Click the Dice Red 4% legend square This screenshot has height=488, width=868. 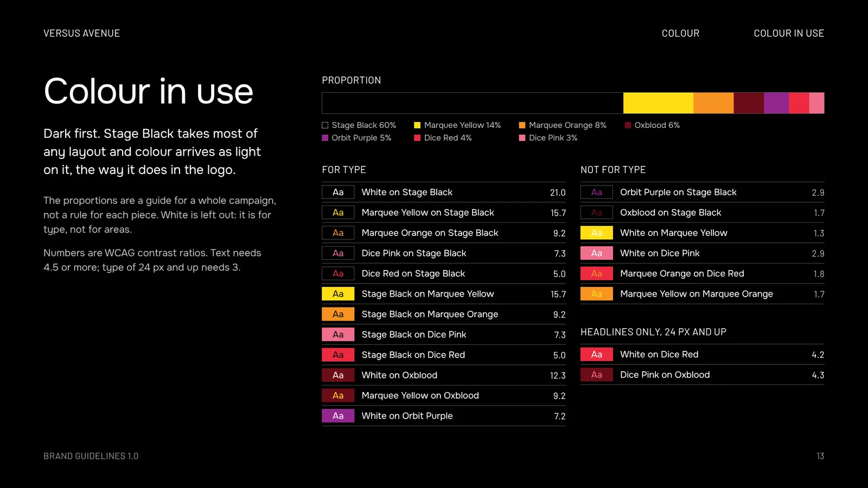[x=417, y=138]
